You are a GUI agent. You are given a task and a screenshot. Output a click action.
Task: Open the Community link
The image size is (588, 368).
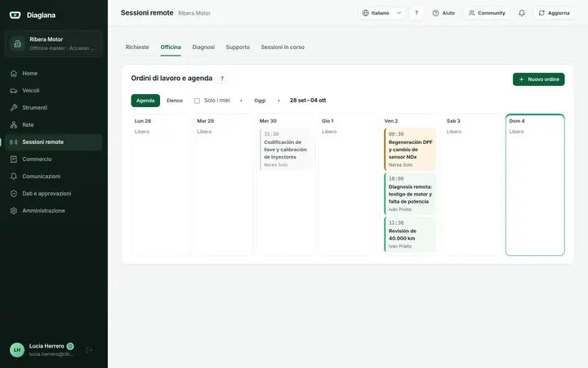click(487, 13)
